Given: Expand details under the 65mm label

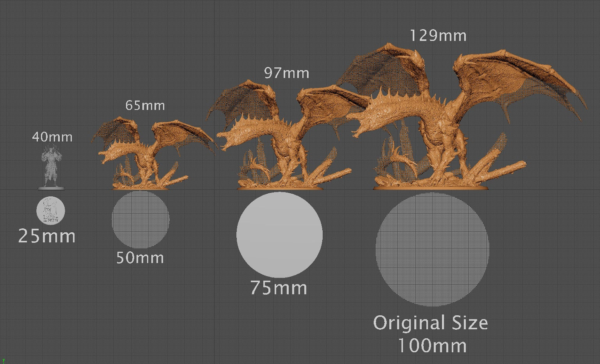Looking at the screenshot, I should pyautogui.click(x=145, y=105).
